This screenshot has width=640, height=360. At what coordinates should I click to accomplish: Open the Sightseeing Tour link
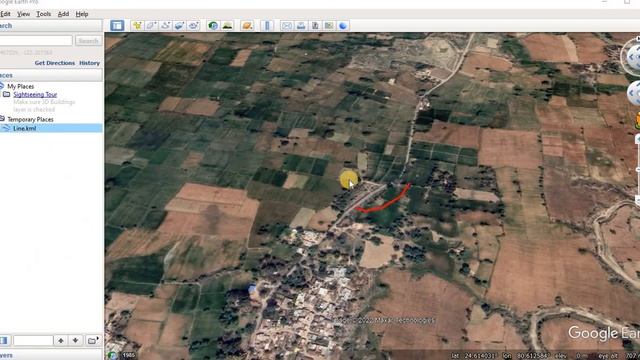[35, 94]
